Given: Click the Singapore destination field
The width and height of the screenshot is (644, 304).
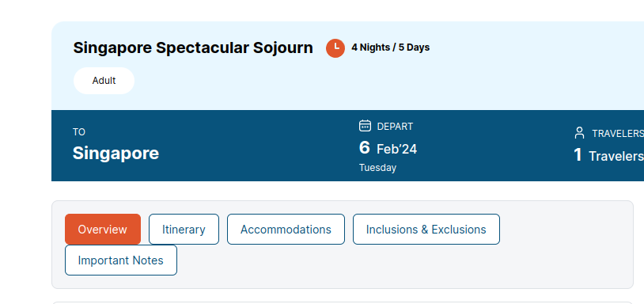Looking at the screenshot, I should coord(116,146).
